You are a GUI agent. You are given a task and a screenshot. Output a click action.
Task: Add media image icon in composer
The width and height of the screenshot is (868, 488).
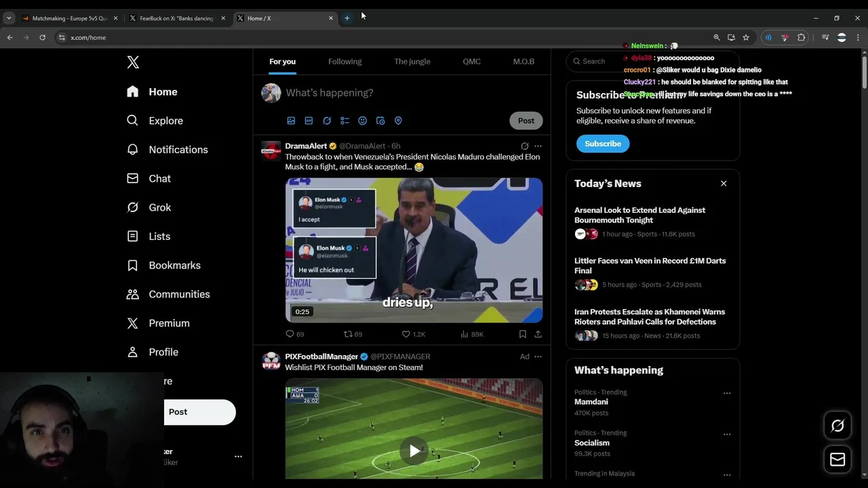pos(291,121)
